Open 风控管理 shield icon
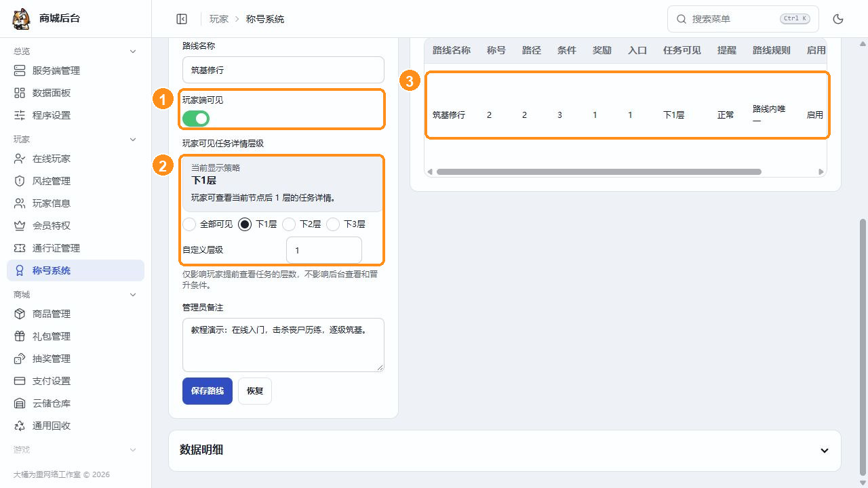The image size is (868, 488). click(x=20, y=181)
